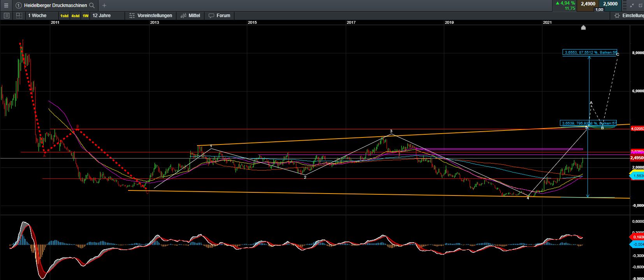
Task: Click the magnifier search icon beside Heidelberger Druckmaschinen
Action: point(92,5)
